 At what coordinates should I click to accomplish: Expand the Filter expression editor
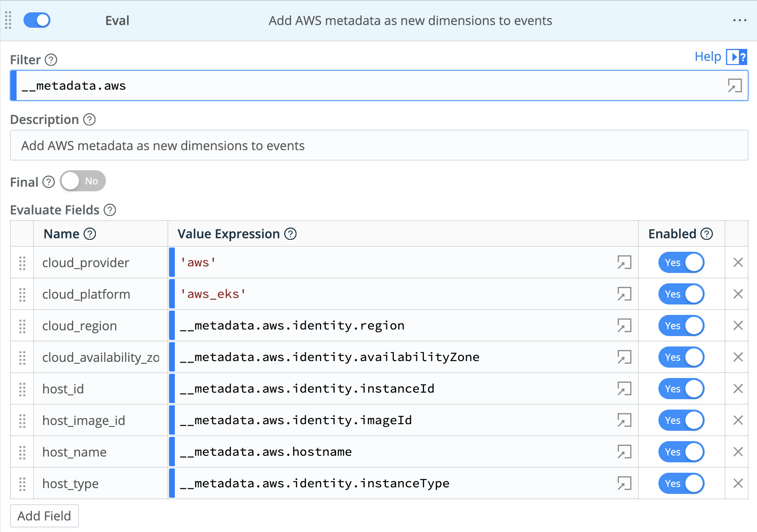click(734, 85)
